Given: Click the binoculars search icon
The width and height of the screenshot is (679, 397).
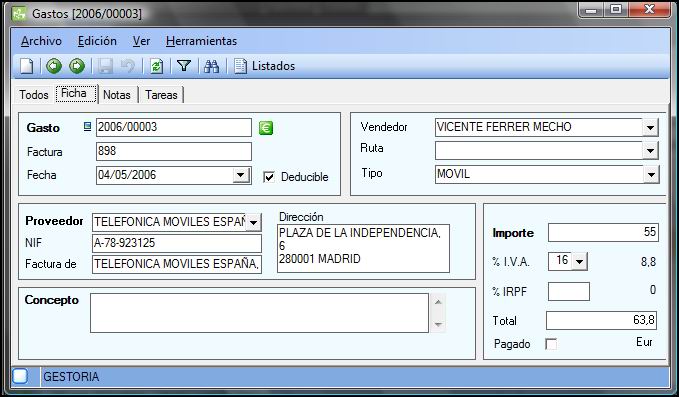Looking at the screenshot, I should (x=211, y=66).
